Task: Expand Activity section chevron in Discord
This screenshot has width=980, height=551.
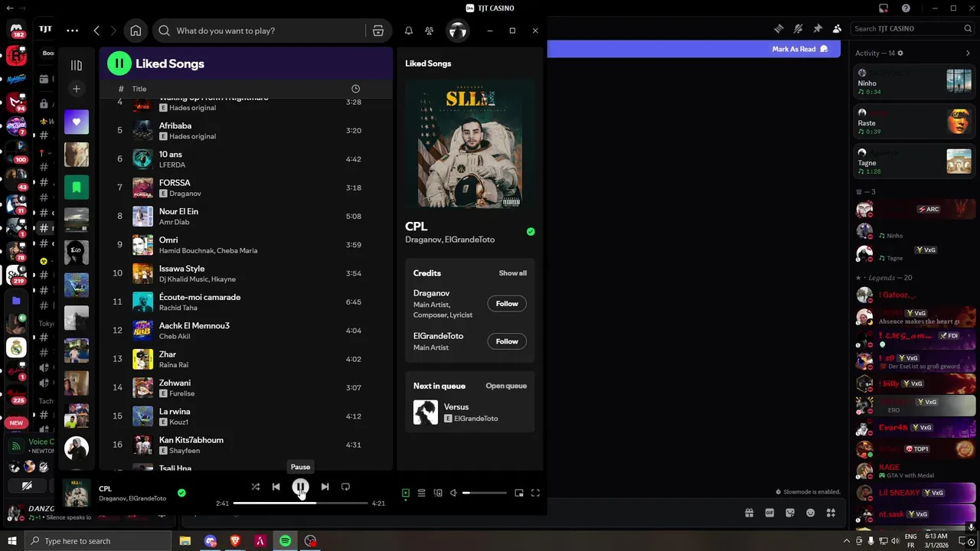Action: pos(968,53)
